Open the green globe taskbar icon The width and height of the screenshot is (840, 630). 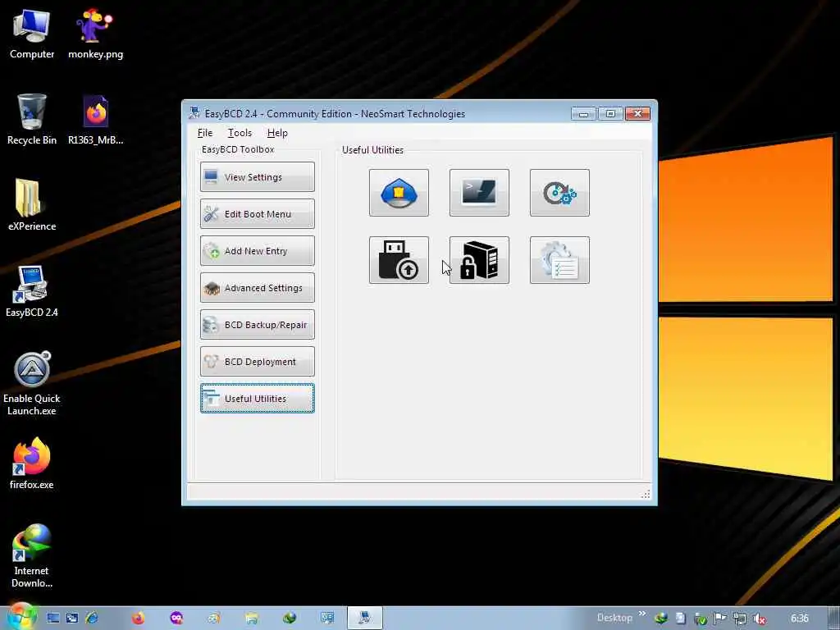pyautogui.click(x=290, y=619)
